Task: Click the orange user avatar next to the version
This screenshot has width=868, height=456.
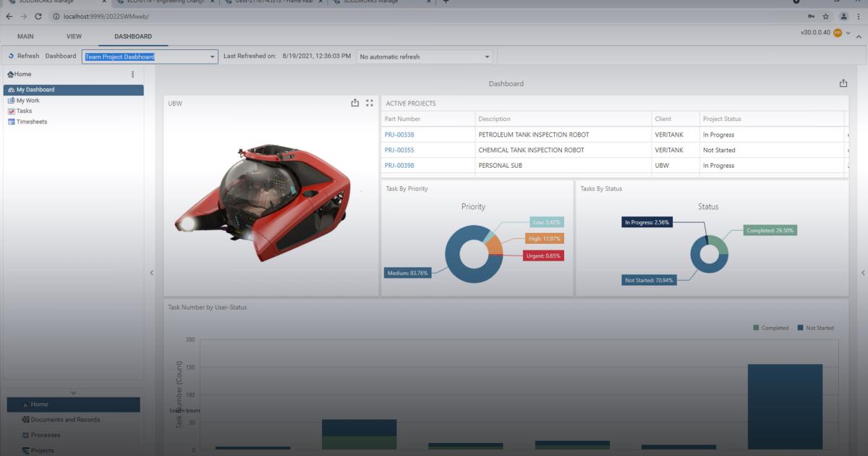Action: [x=838, y=33]
